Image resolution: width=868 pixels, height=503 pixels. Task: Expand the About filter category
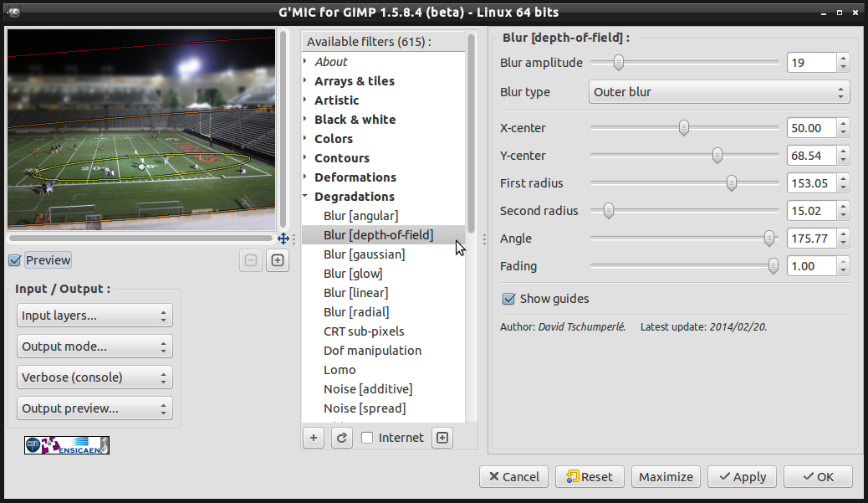click(x=305, y=61)
